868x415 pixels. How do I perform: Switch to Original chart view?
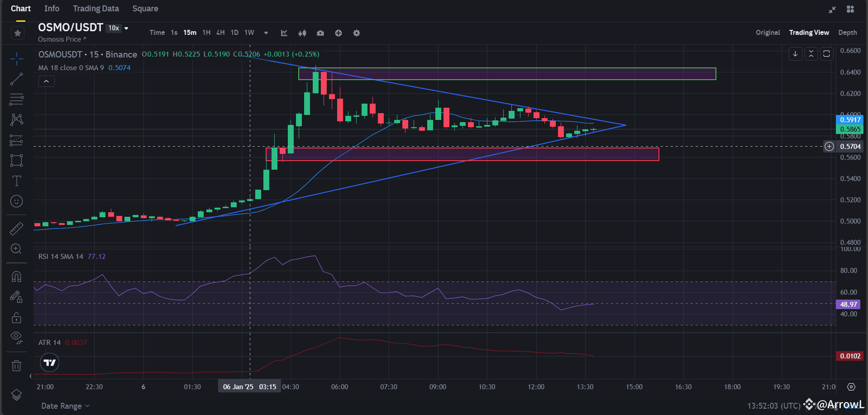coord(768,33)
